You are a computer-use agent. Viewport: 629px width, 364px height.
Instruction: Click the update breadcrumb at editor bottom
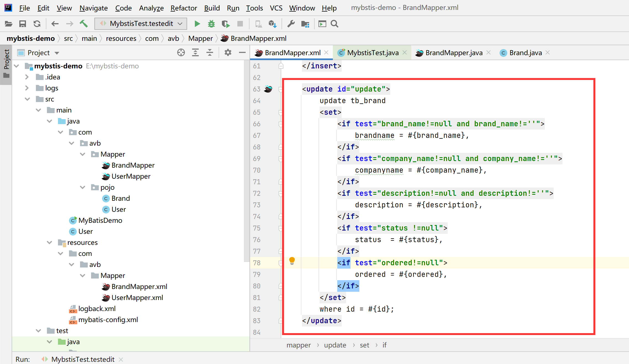tap(335, 345)
